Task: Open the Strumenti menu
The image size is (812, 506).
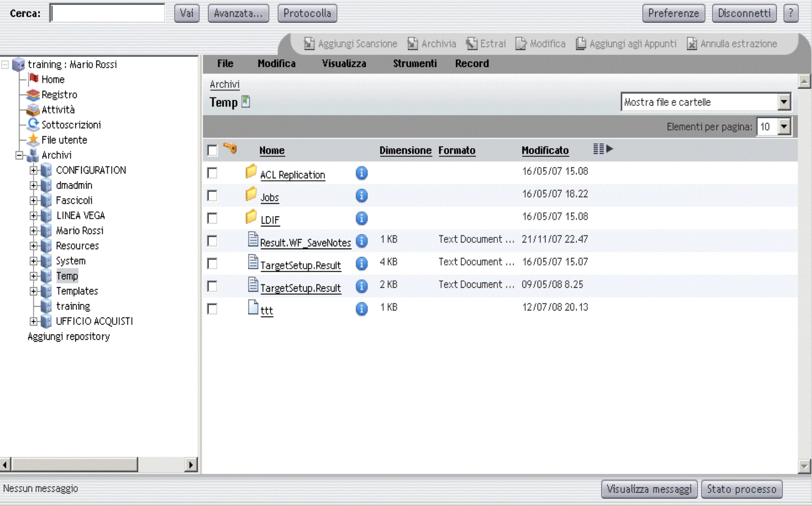Action: pos(414,64)
